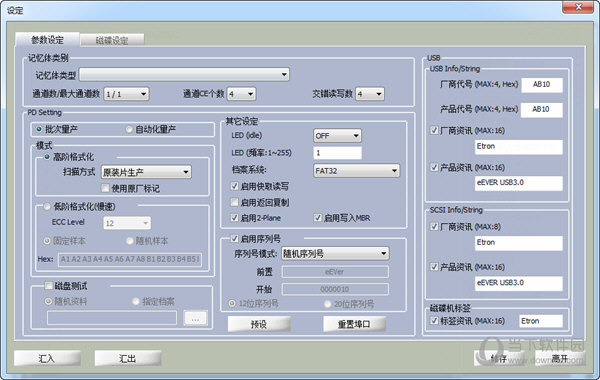This screenshot has height=380, width=600.
Task: Open the ECC Level dropdown
Action: [127, 223]
